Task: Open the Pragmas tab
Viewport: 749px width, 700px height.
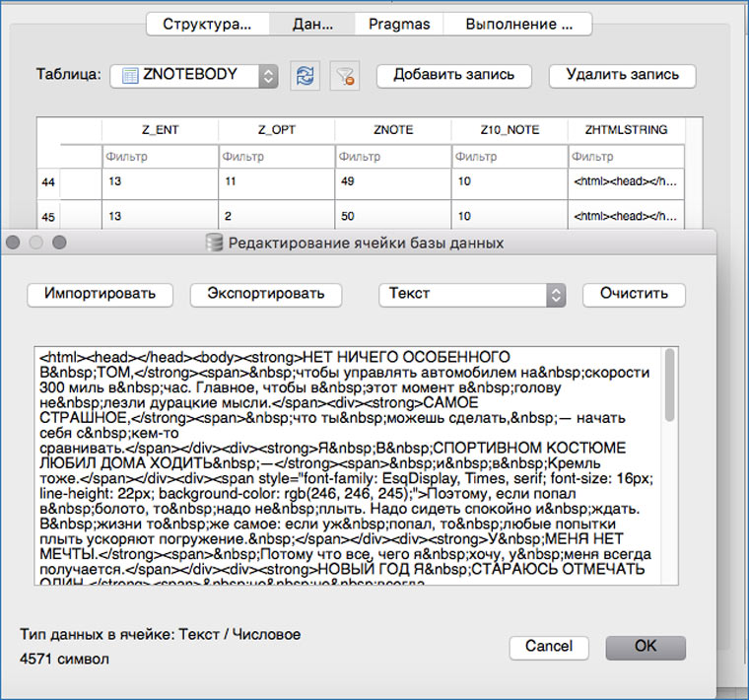Action: click(x=399, y=24)
